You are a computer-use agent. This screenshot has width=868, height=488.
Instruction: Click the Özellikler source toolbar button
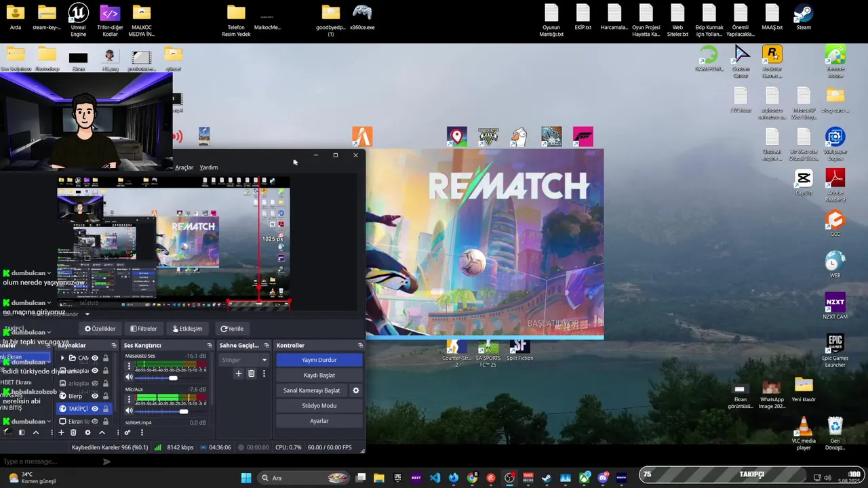[x=100, y=329]
